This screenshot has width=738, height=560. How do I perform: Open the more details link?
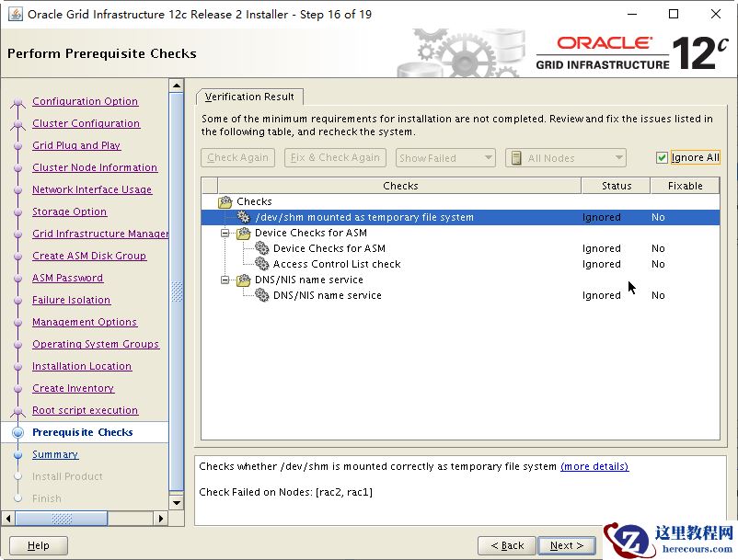tap(594, 466)
